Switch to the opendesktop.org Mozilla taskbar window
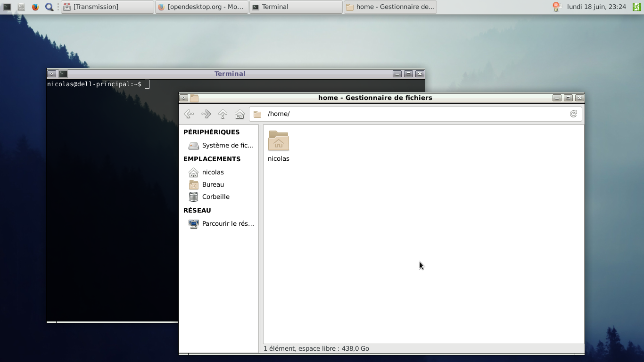This screenshot has height=362, width=644. coord(202,7)
